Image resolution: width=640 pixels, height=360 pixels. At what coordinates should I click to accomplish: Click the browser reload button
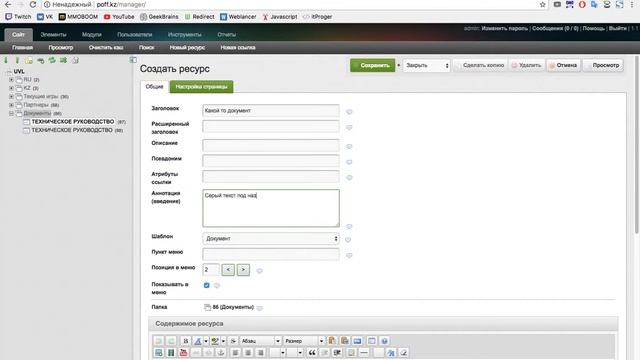click(x=33, y=4)
